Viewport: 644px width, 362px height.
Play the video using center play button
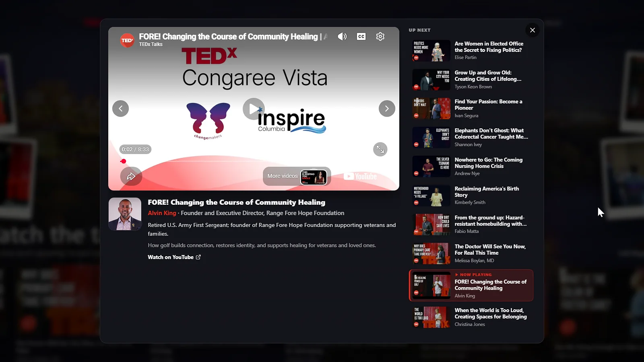(x=254, y=109)
